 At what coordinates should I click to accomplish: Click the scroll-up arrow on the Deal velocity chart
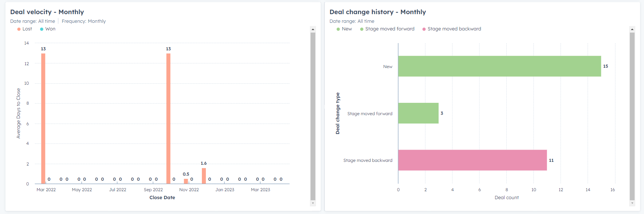pyautogui.click(x=312, y=29)
